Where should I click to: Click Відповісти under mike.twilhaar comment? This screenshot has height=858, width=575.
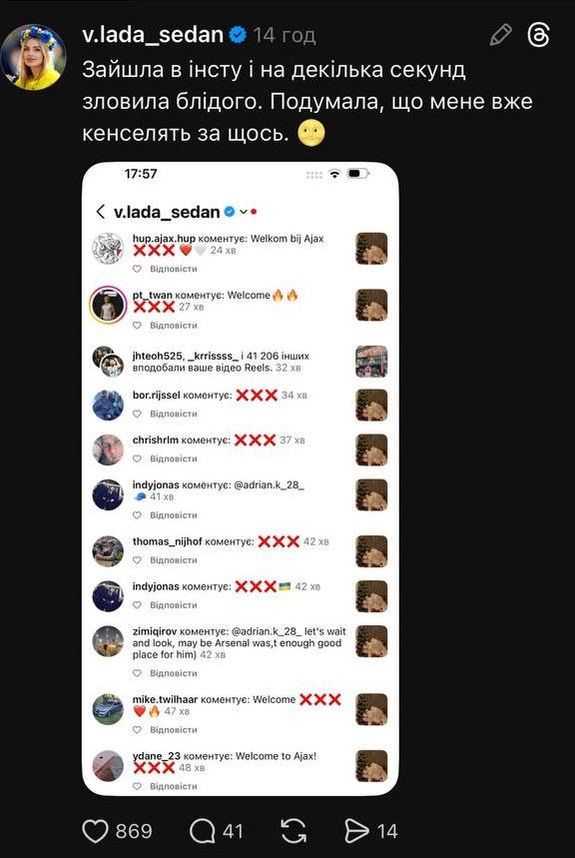(173, 729)
